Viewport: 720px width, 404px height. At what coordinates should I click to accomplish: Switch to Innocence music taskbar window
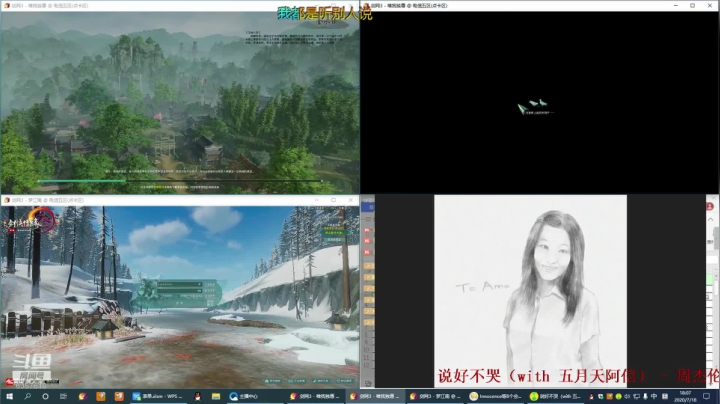pos(495,396)
